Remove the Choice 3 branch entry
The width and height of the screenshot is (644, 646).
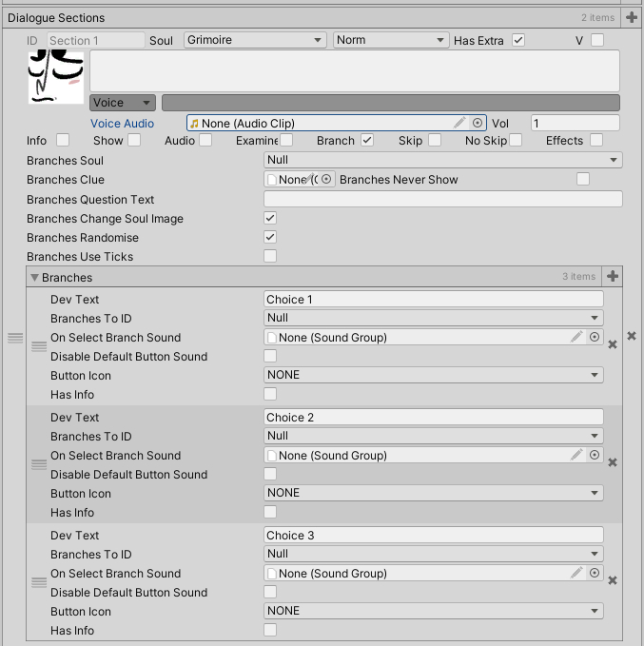[613, 580]
